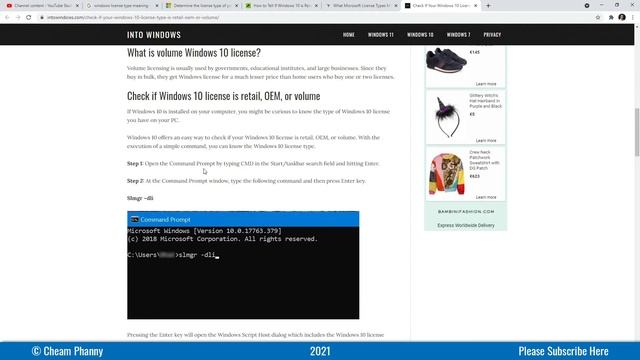The width and height of the screenshot is (640, 360).
Task: Click the Express Worldwide Delivery text
Action: pyautogui.click(x=466, y=225)
